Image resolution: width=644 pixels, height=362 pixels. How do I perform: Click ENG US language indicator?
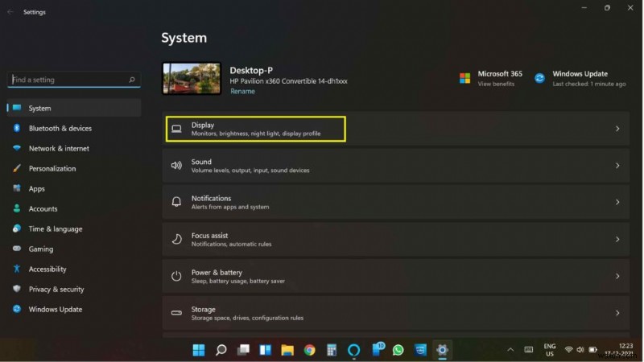[550, 350]
